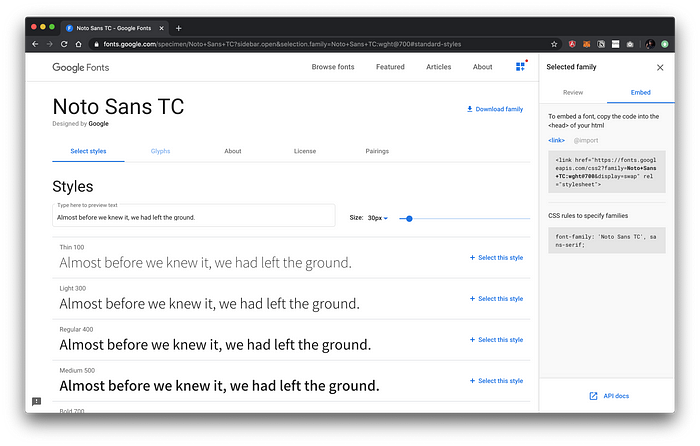Select this style for Regular 400

click(x=496, y=340)
